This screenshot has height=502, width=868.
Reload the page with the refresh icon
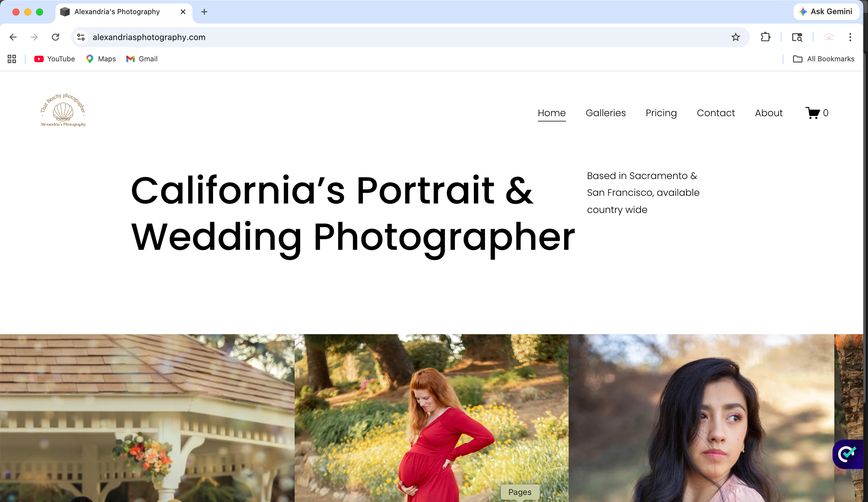tap(56, 37)
